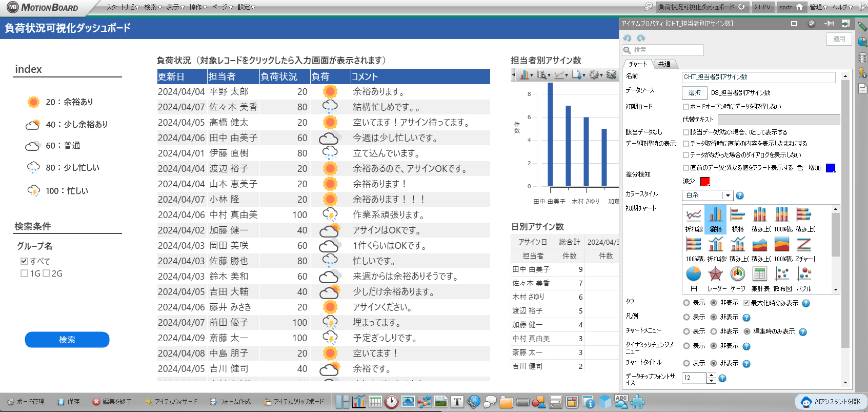Viewport: 868px width, 412px height.
Task: Open the 設定 menu
Action: pos(246,7)
